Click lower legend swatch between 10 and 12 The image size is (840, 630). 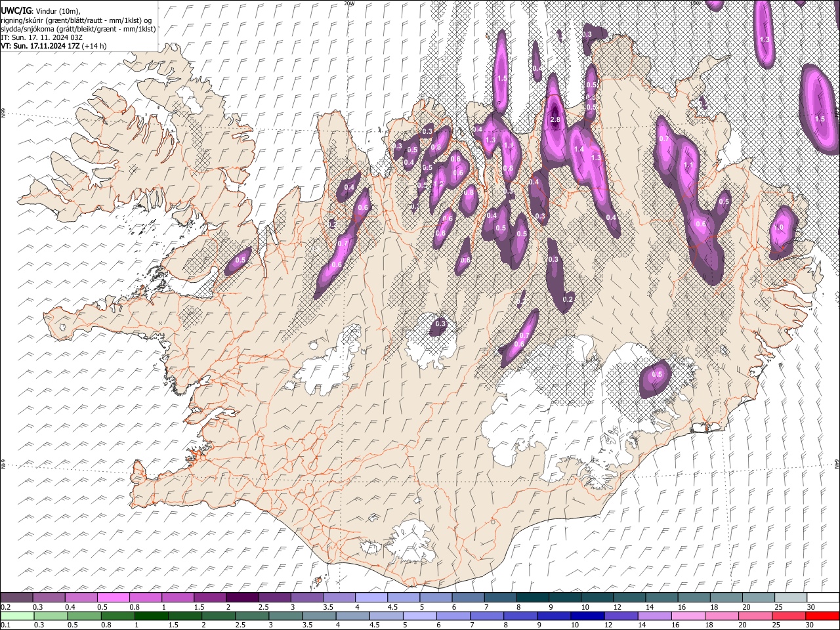click(x=588, y=616)
